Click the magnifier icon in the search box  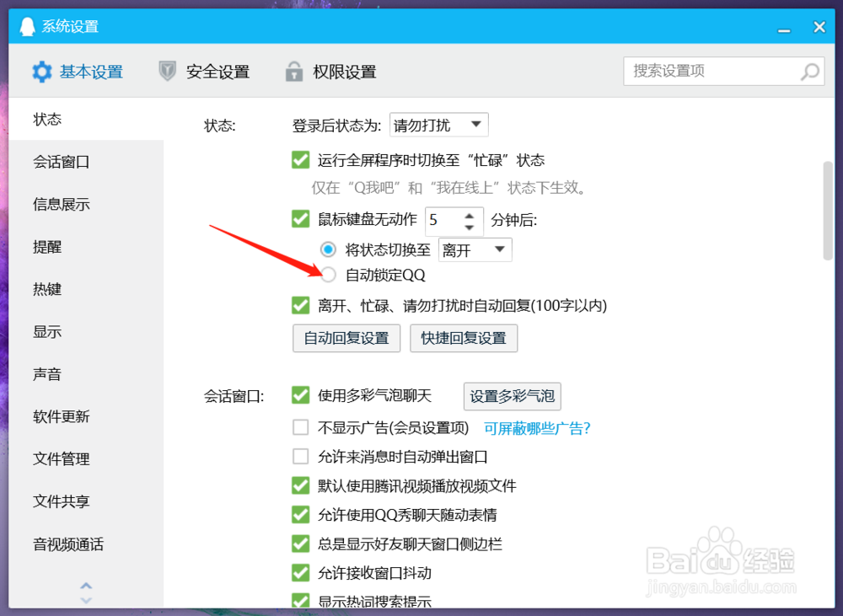tap(808, 71)
